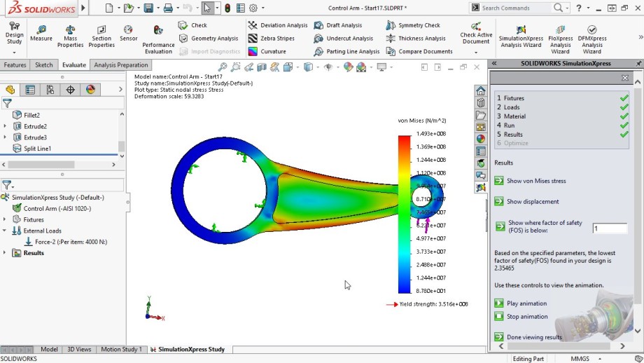
Task: Click the Sensor tool icon
Action: [128, 34]
